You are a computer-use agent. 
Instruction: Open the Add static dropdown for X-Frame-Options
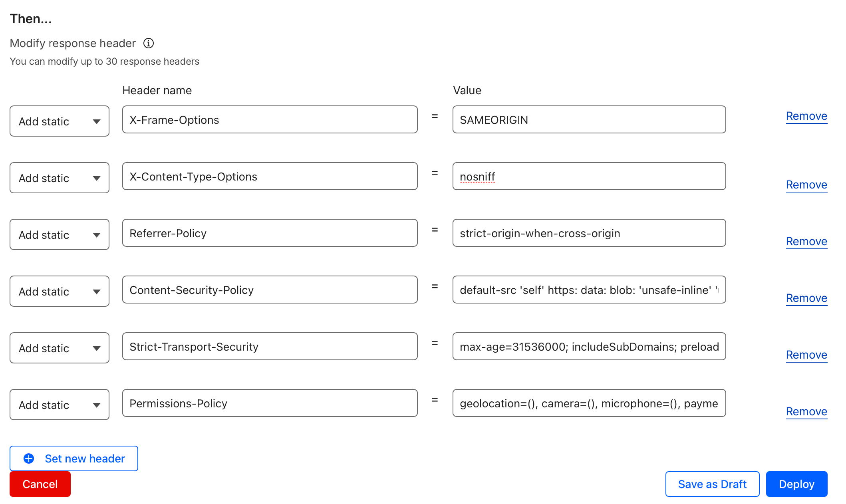tap(59, 121)
